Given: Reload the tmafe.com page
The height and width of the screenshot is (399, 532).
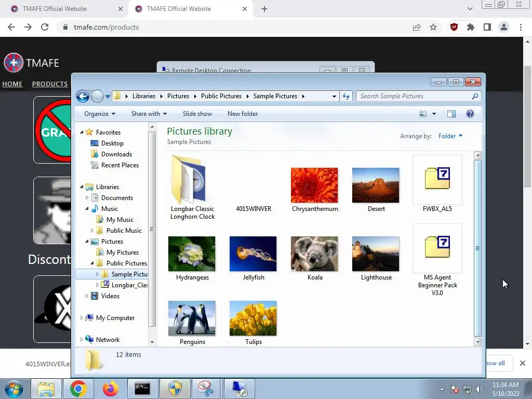Looking at the screenshot, I should [45, 27].
